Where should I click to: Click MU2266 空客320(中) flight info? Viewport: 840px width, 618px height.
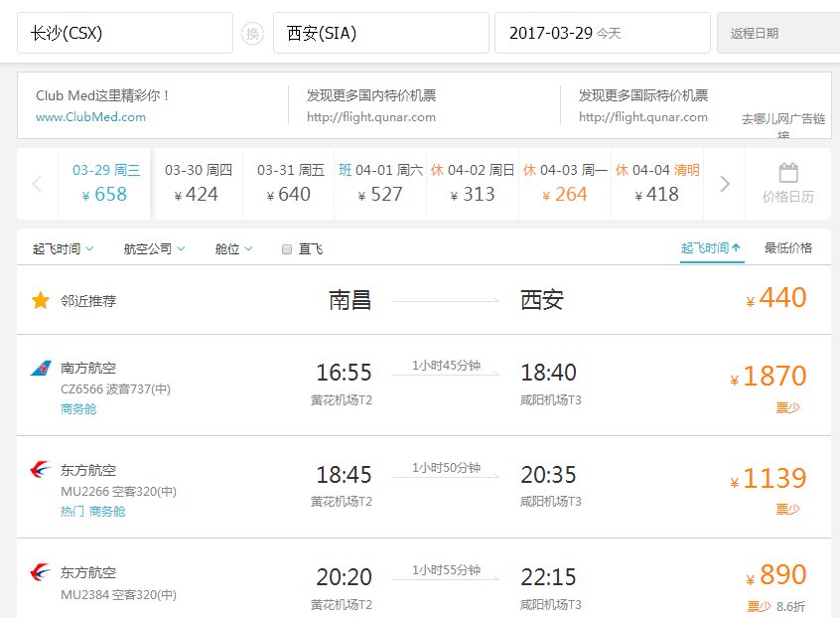118,492
